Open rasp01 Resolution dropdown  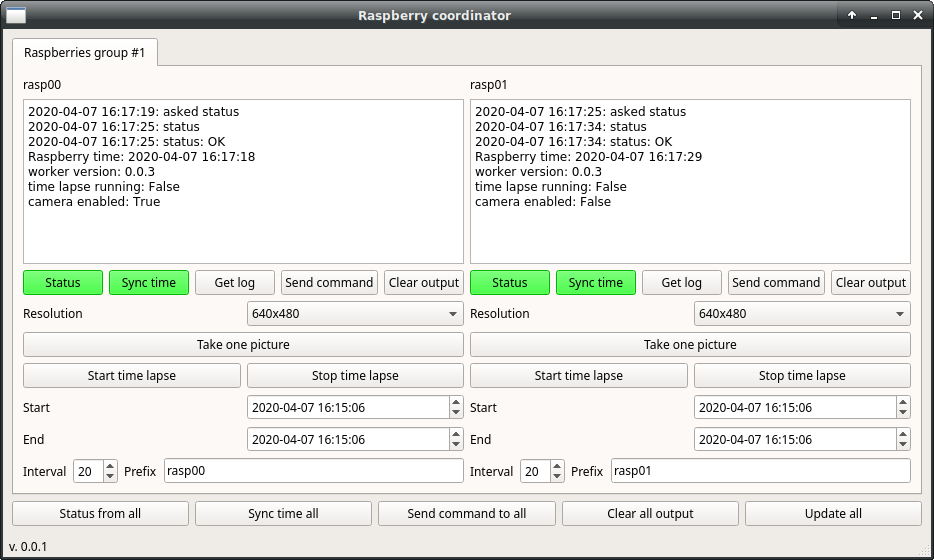[802, 313]
